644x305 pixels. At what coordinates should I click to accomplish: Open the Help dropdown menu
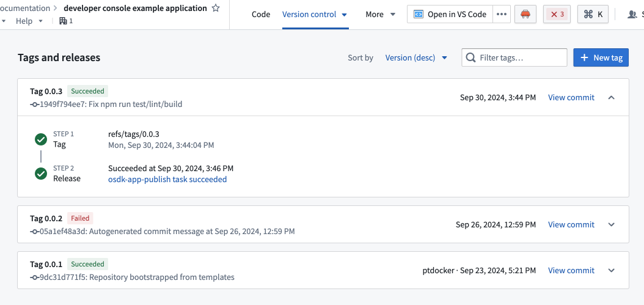coord(29,21)
